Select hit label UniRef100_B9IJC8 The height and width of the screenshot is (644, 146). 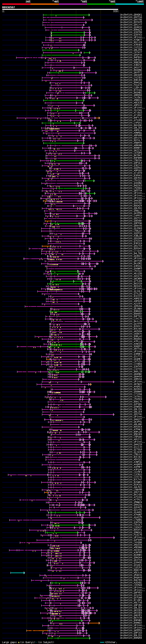tap(131, 42)
